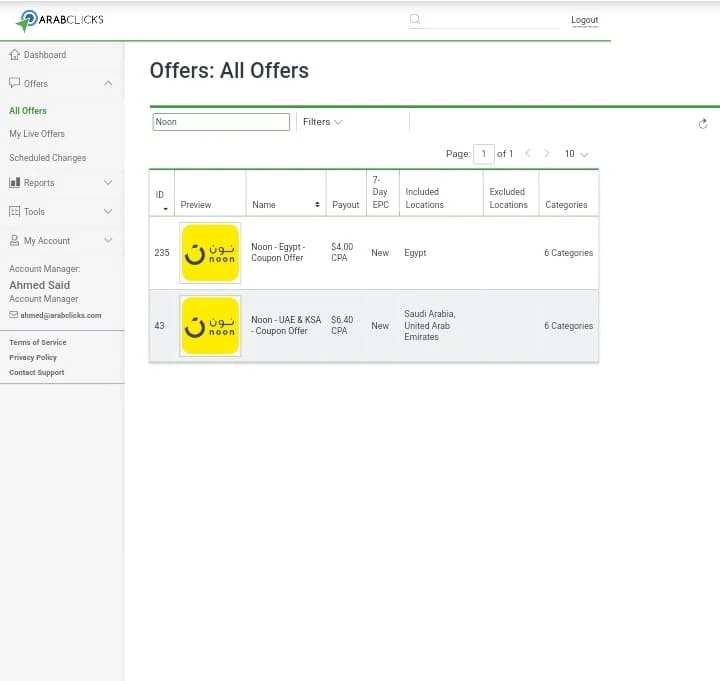Click ahmed@arabclicks.com email link
Image resolution: width=720 pixels, height=681 pixels.
click(x=61, y=315)
